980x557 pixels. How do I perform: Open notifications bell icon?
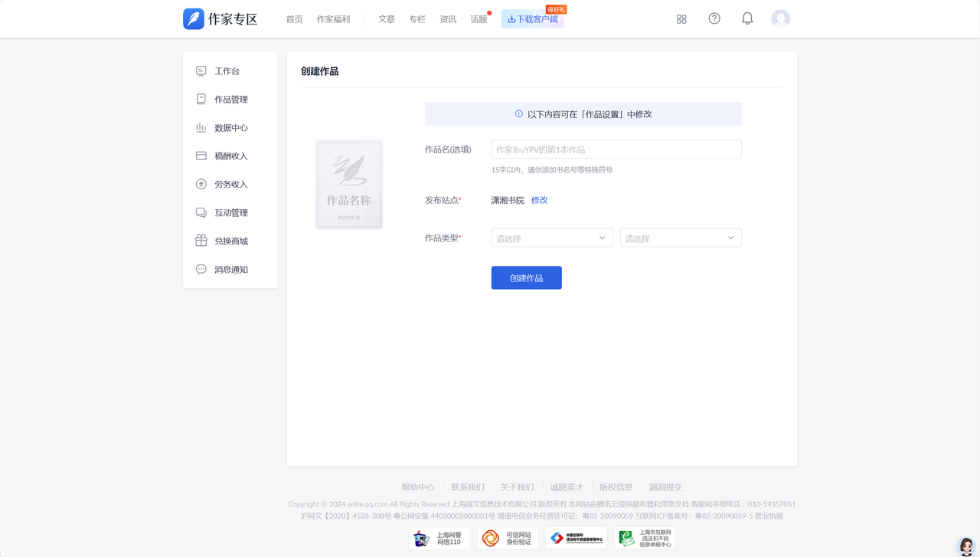pos(747,18)
